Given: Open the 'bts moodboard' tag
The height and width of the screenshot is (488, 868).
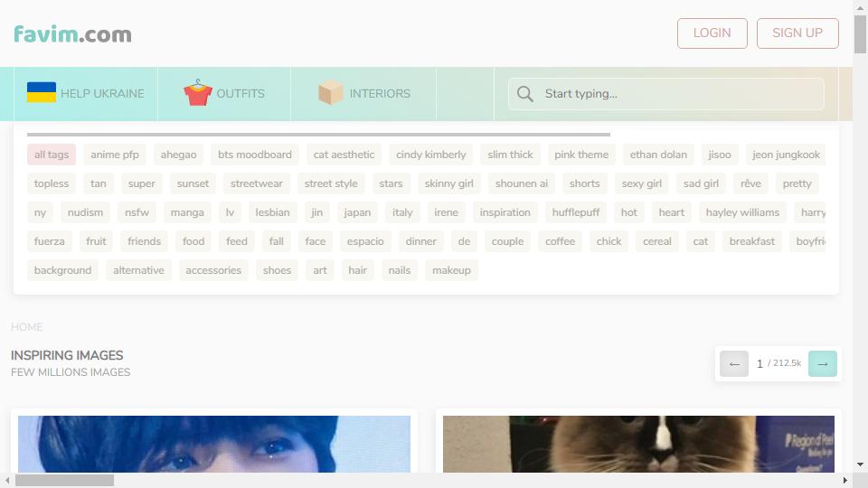Looking at the screenshot, I should coord(255,155).
